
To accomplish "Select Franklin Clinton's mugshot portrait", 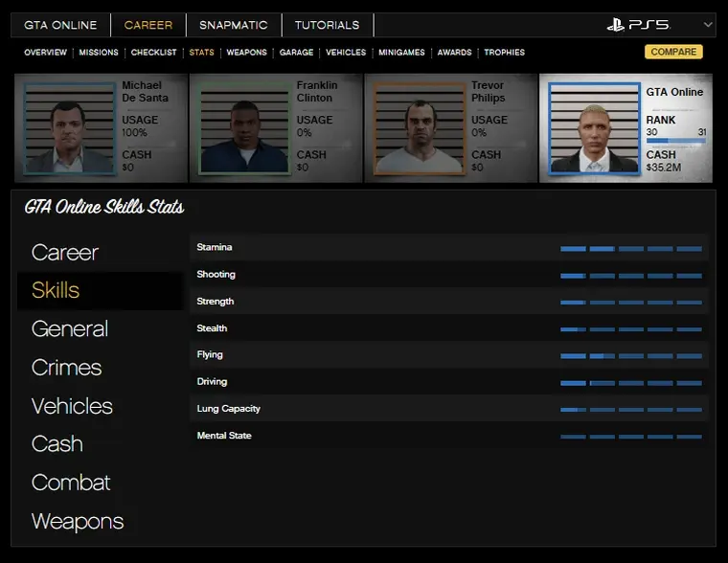I will [x=243, y=128].
